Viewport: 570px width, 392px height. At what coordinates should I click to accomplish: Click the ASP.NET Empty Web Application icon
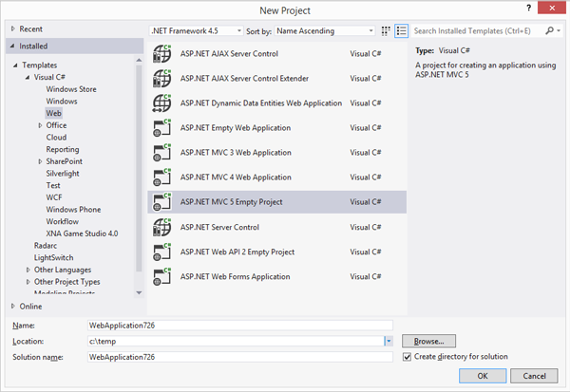click(x=161, y=128)
